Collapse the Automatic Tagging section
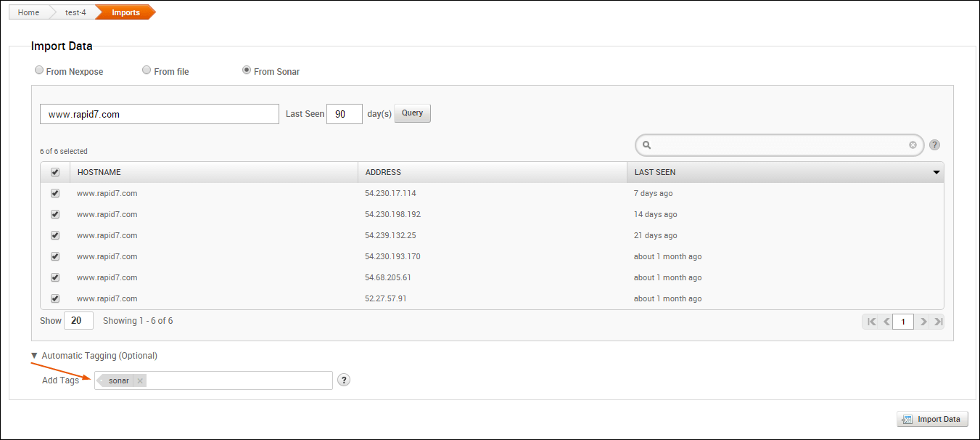The width and height of the screenshot is (980, 440). (x=35, y=356)
